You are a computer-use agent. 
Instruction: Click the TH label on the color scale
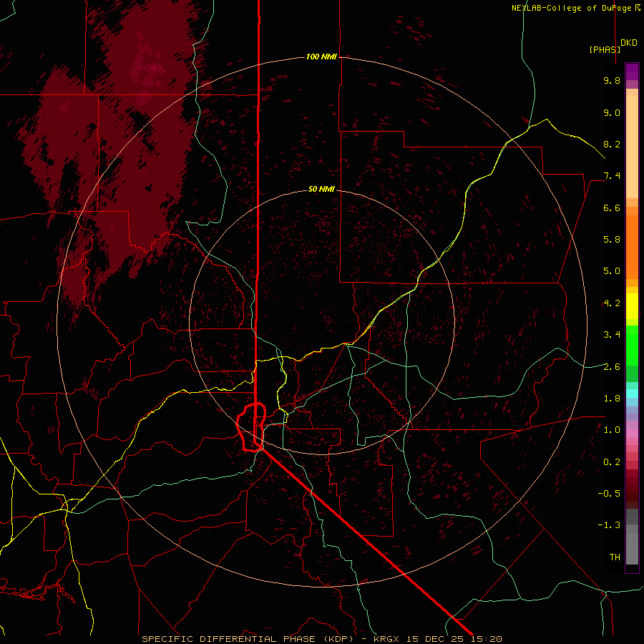click(615, 557)
